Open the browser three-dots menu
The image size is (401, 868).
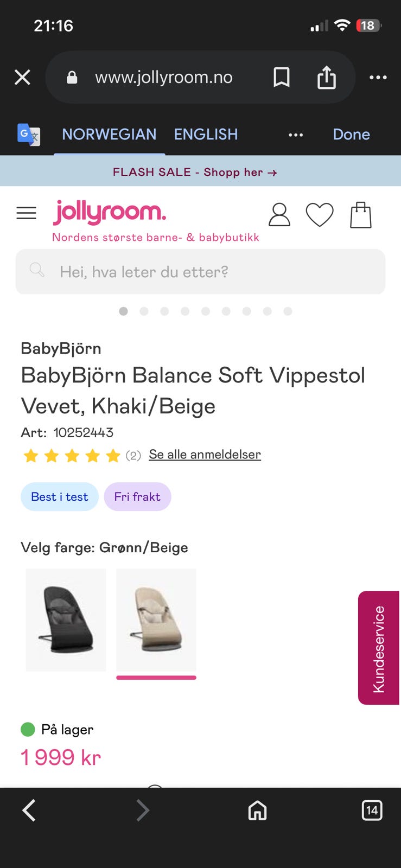coord(378,78)
